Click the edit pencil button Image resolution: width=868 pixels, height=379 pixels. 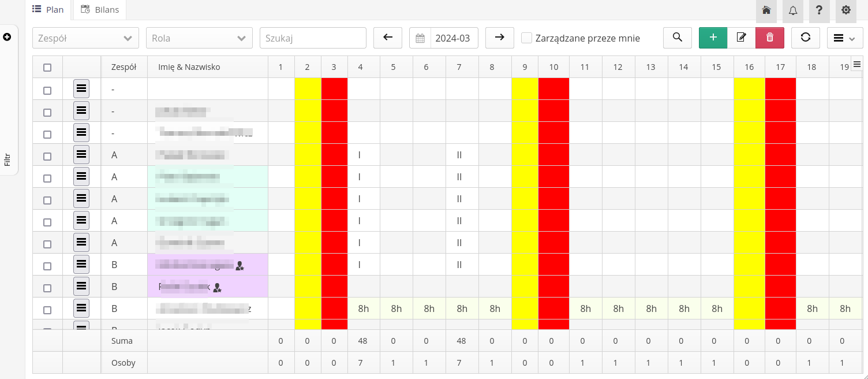click(x=742, y=38)
